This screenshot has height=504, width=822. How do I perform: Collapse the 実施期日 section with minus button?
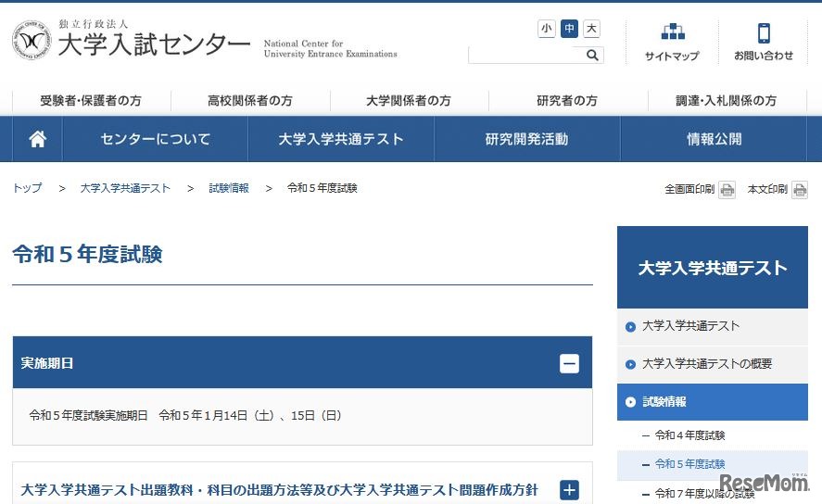569,363
